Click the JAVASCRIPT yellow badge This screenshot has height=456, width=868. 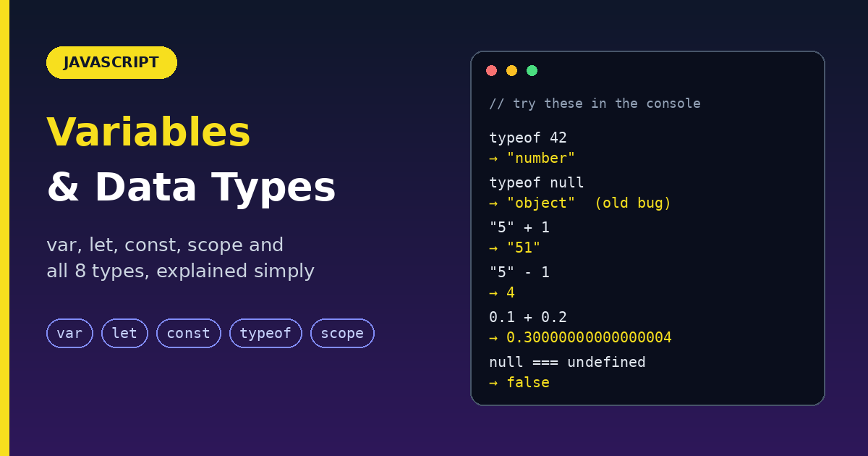pyautogui.click(x=111, y=62)
